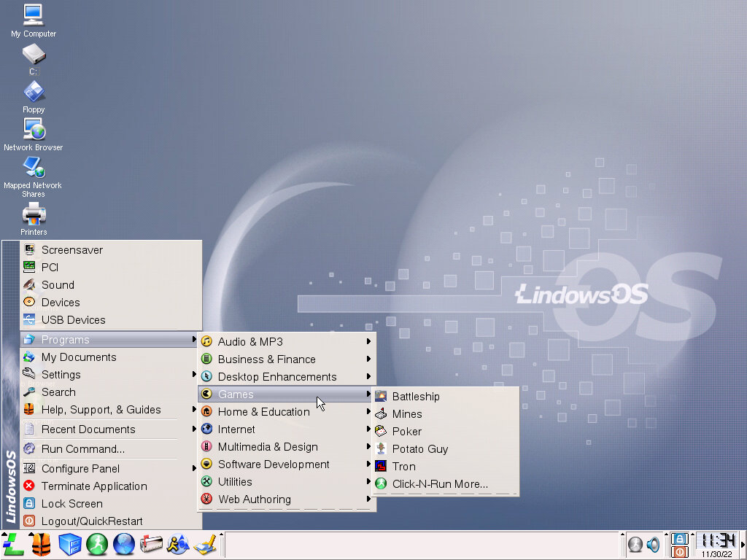Open the life preserver help icon in taskbar
Image resolution: width=747 pixels, height=560 pixels.
tap(41, 544)
